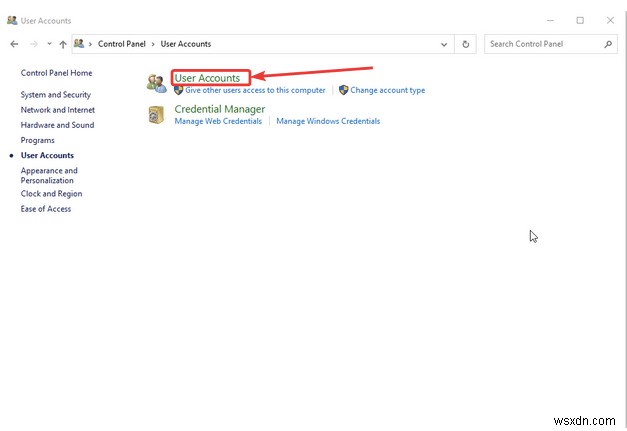Select User Accounts in the sidebar
Viewport: 627px width, 431px height.
47,155
